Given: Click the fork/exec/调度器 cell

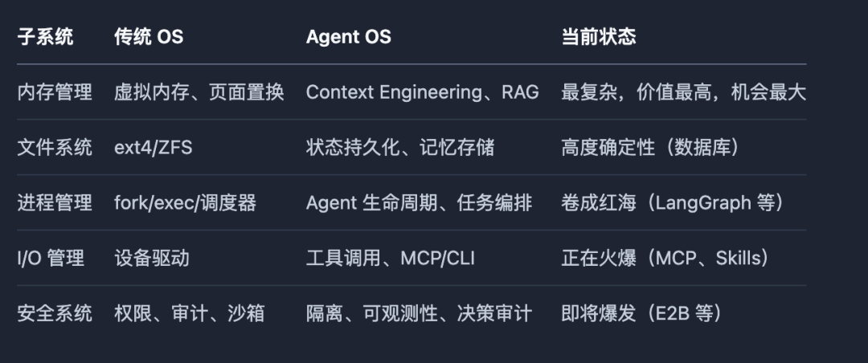Looking at the screenshot, I should [x=185, y=202].
